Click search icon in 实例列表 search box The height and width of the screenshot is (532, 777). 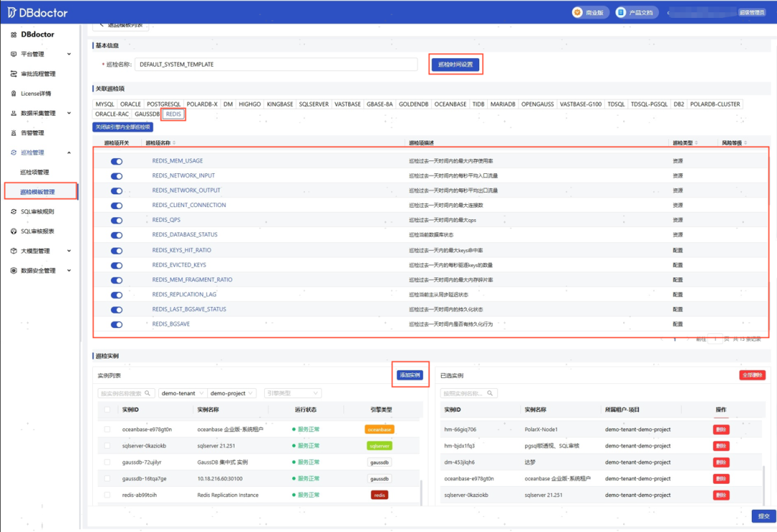[147, 393]
